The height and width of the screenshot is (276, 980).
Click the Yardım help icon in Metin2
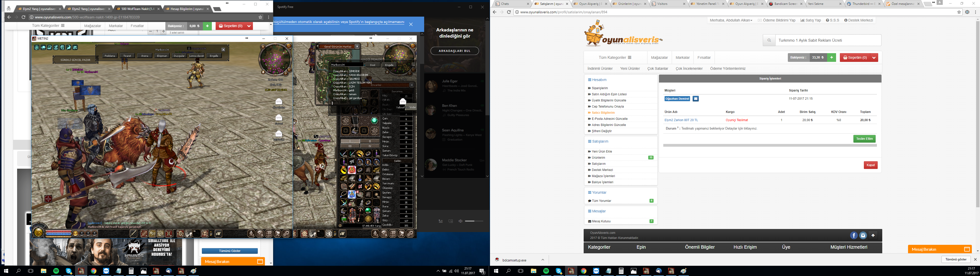tap(48, 199)
